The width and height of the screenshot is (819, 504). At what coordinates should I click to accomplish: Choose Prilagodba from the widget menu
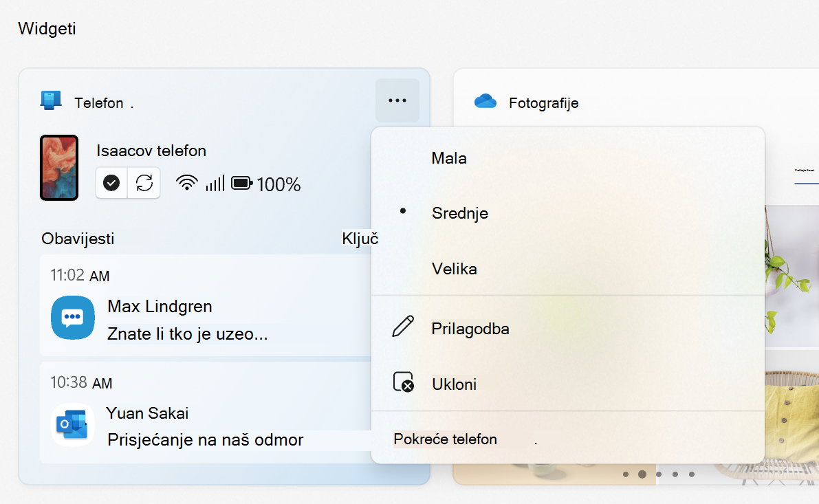568,329
